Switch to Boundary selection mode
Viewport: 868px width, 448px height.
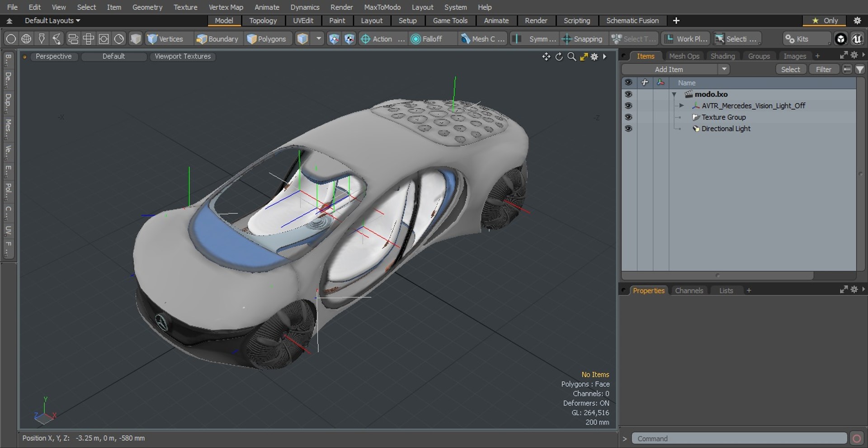[x=217, y=39]
